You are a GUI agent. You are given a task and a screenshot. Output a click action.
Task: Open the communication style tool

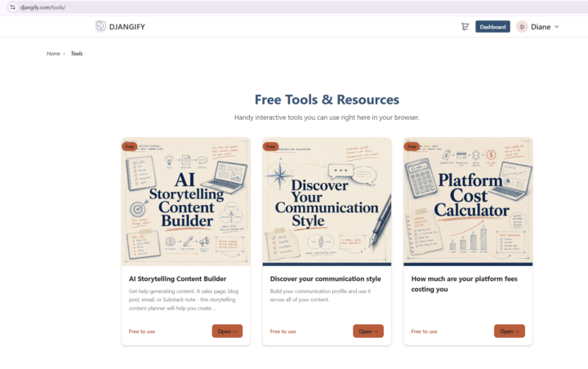pos(368,331)
